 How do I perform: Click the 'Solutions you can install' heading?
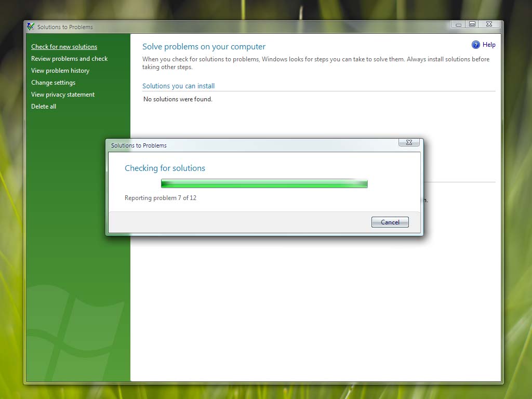179,86
